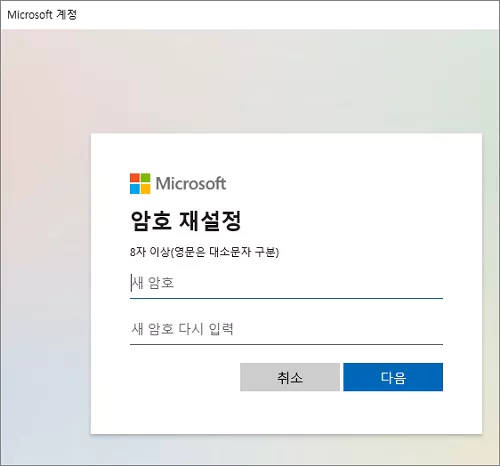Click the 8자 이상 password requirement text
500x466 pixels.
pyautogui.click(x=204, y=252)
